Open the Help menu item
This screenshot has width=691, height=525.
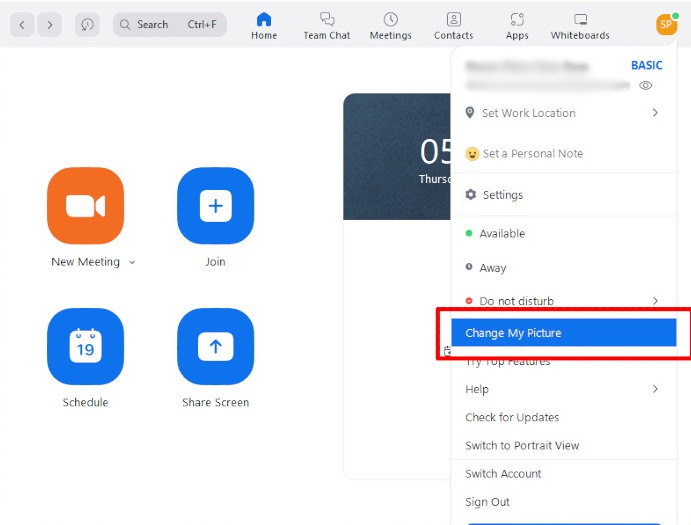pos(564,389)
